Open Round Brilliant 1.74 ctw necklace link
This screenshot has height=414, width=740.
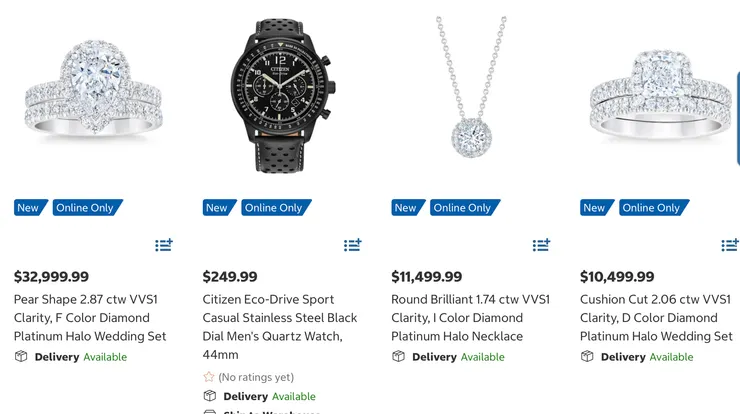point(470,318)
